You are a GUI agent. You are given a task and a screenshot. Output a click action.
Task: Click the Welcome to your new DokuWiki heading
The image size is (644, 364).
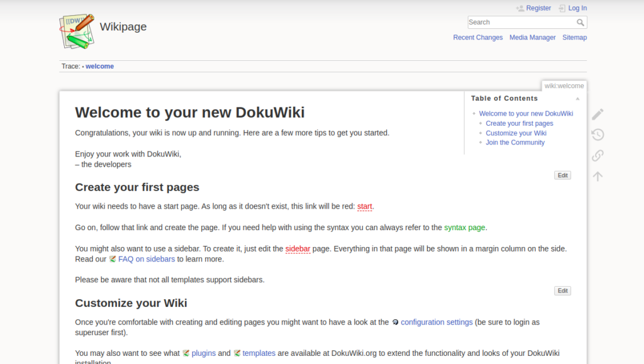190,113
